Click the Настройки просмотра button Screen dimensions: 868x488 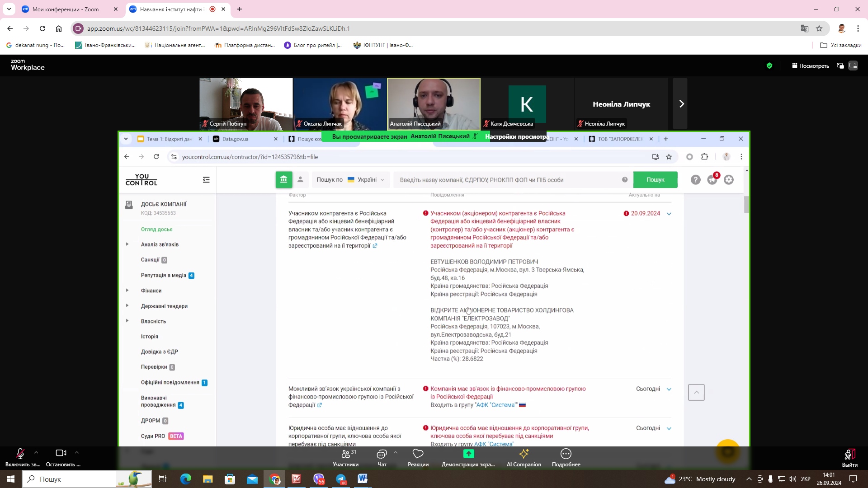(x=515, y=136)
